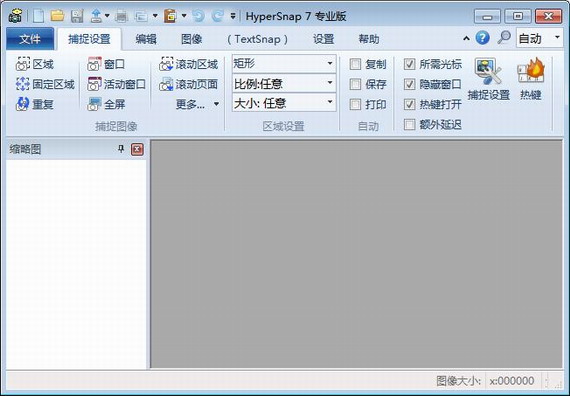Image resolution: width=570 pixels, height=396 pixels.
Task: Open a file via the folder icon
Action: [57, 16]
